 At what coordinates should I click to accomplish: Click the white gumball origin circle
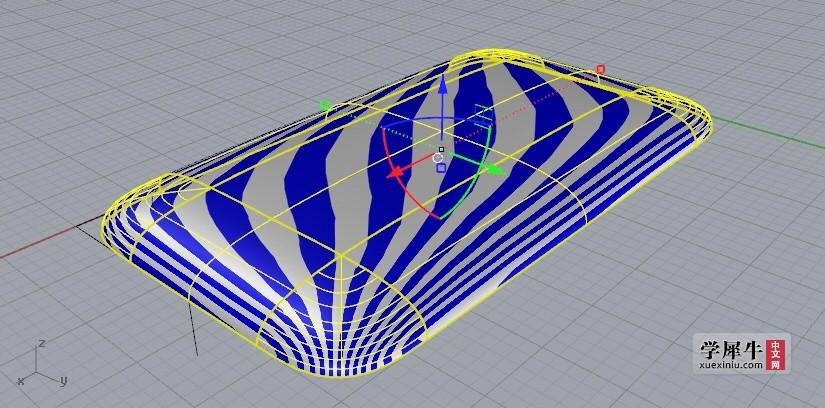pos(437,158)
